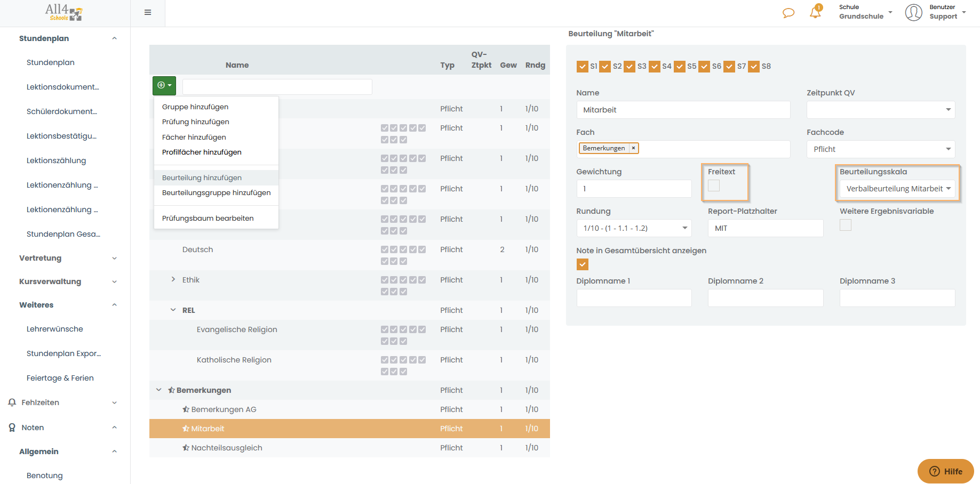
Task: Click the Hilfe help button
Action: click(946, 471)
